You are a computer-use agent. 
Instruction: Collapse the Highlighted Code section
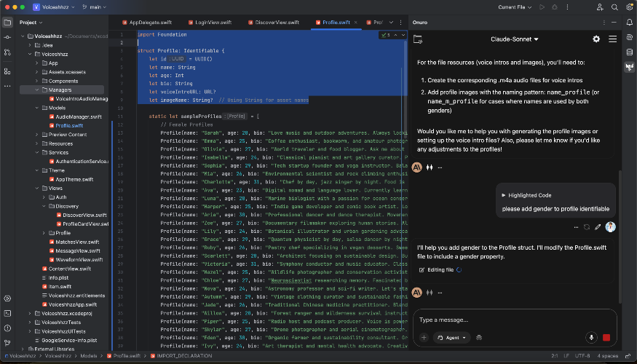504,195
